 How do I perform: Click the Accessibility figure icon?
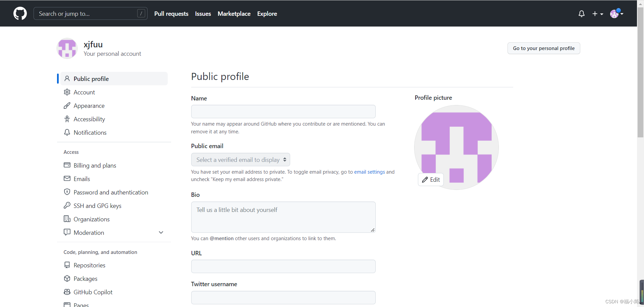click(67, 119)
